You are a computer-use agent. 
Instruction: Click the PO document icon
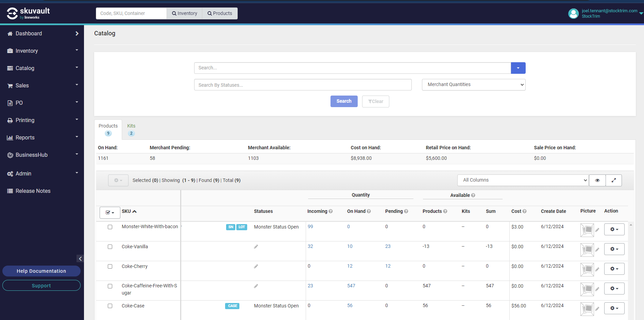[x=10, y=103]
